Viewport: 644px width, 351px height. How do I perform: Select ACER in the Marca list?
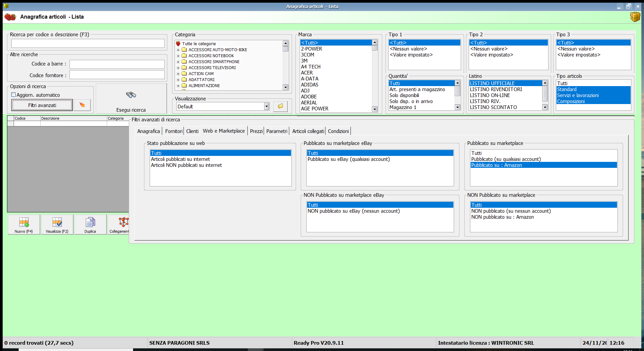(x=336, y=73)
